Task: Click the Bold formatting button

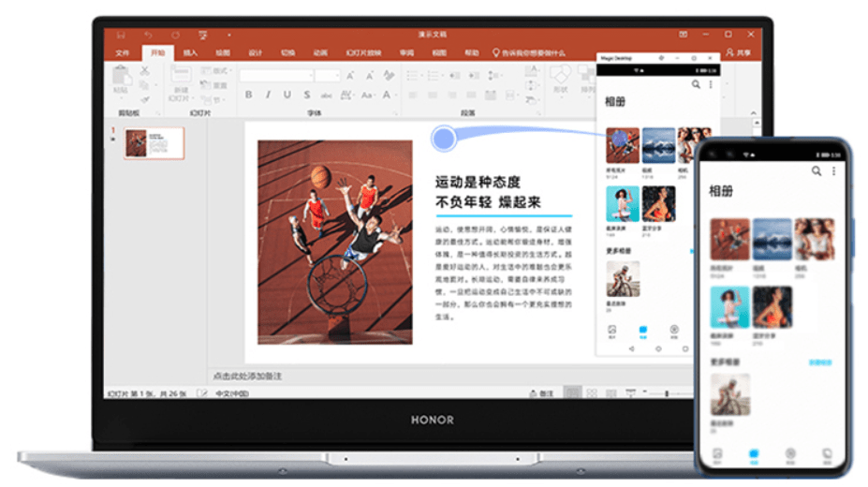Action: tap(248, 95)
